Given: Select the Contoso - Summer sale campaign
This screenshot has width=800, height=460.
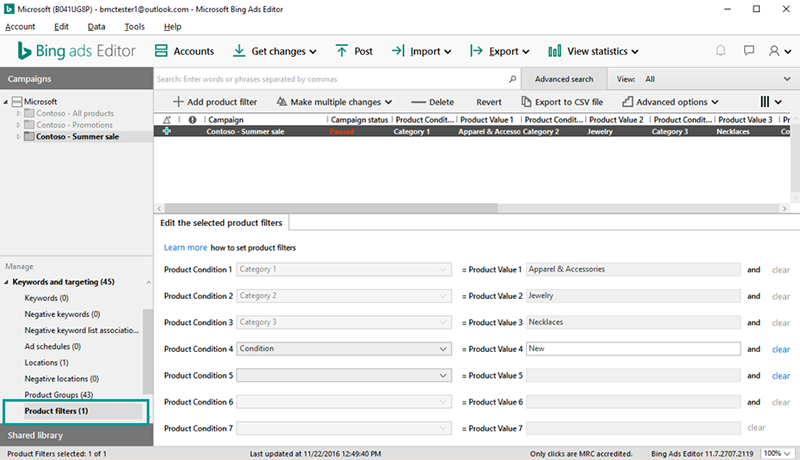Looking at the screenshot, I should click(x=77, y=137).
